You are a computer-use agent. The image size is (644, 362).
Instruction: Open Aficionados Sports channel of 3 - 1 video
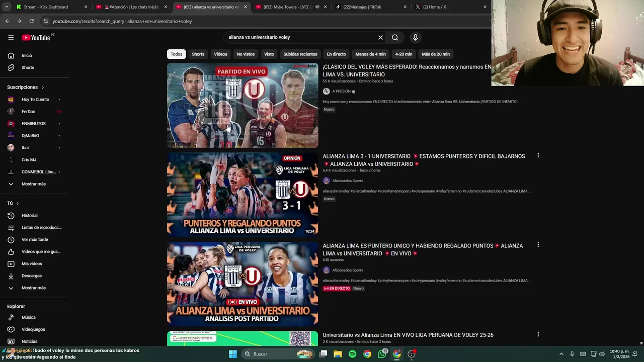click(348, 181)
